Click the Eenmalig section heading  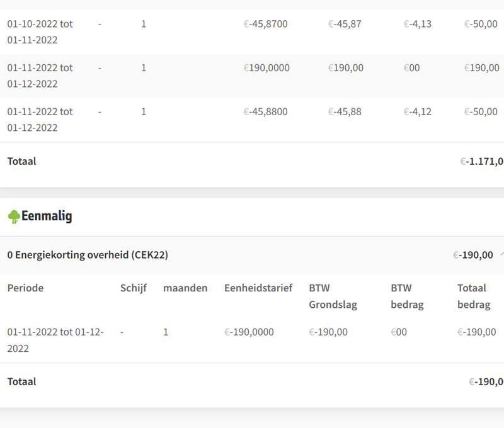tap(47, 217)
